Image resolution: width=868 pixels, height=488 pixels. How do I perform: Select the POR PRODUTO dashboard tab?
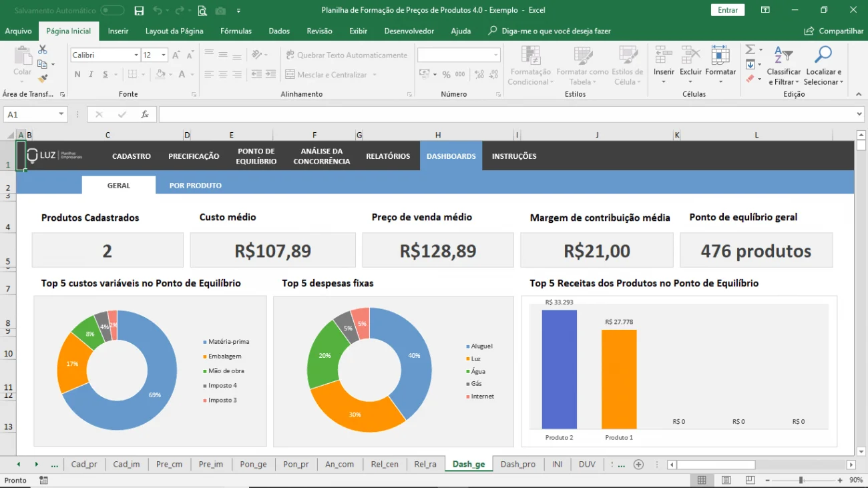click(x=196, y=186)
